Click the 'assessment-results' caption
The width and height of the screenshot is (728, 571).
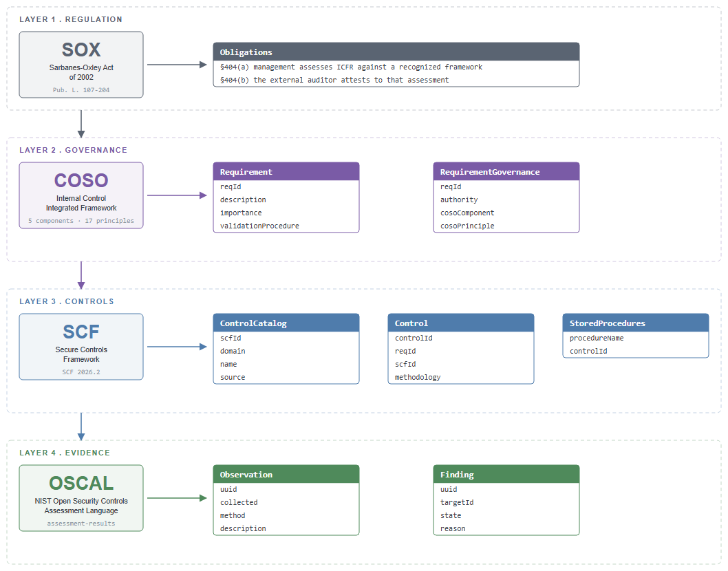(x=81, y=524)
